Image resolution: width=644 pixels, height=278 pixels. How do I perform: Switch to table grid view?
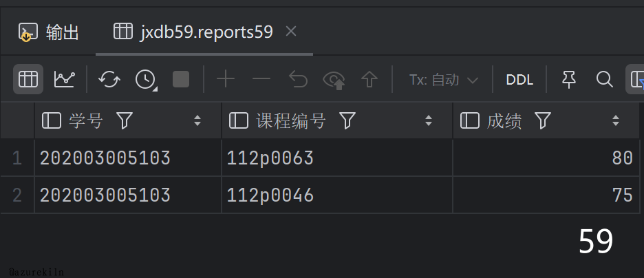point(28,79)
